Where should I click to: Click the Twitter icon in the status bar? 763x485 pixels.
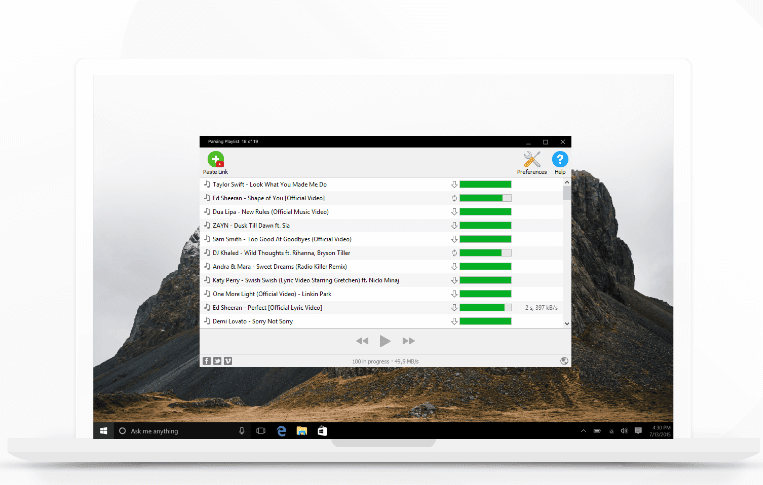[x=217, y=360]
